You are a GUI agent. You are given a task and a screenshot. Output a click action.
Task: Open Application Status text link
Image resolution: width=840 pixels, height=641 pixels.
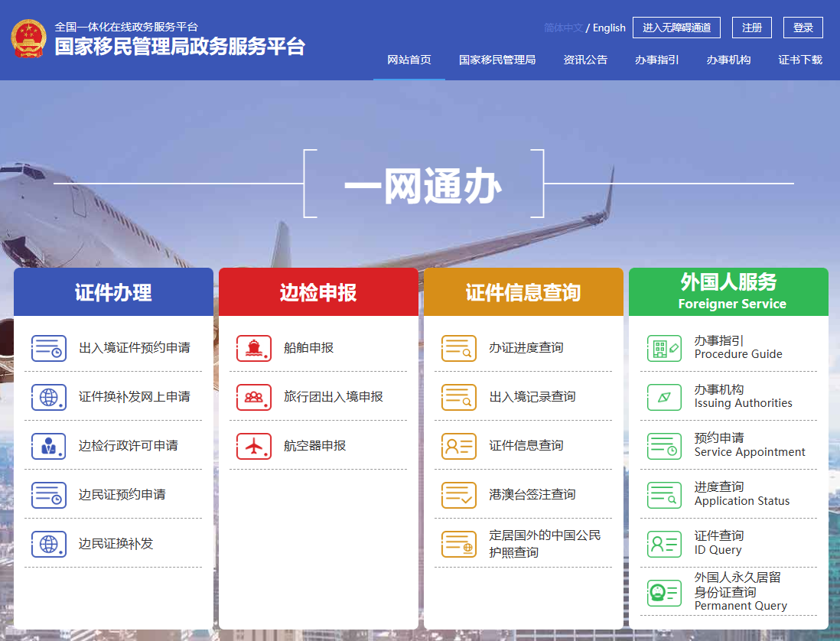(x=742, y=494)
